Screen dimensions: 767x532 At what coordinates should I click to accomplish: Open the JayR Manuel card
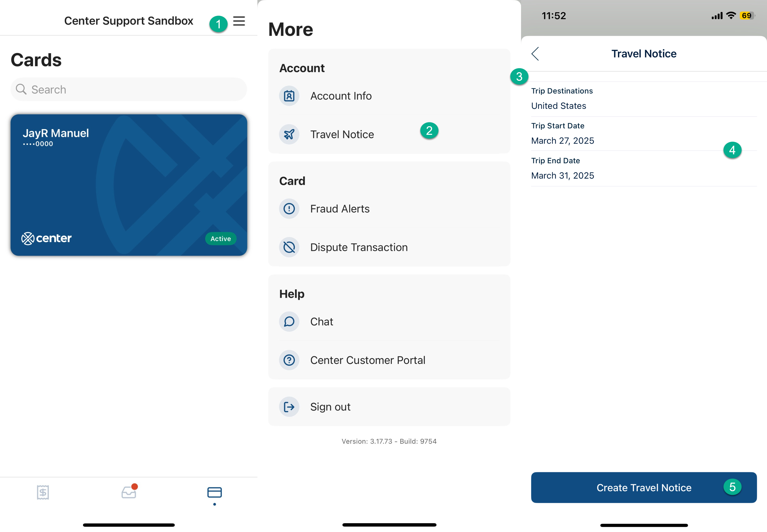pos(129,185)
